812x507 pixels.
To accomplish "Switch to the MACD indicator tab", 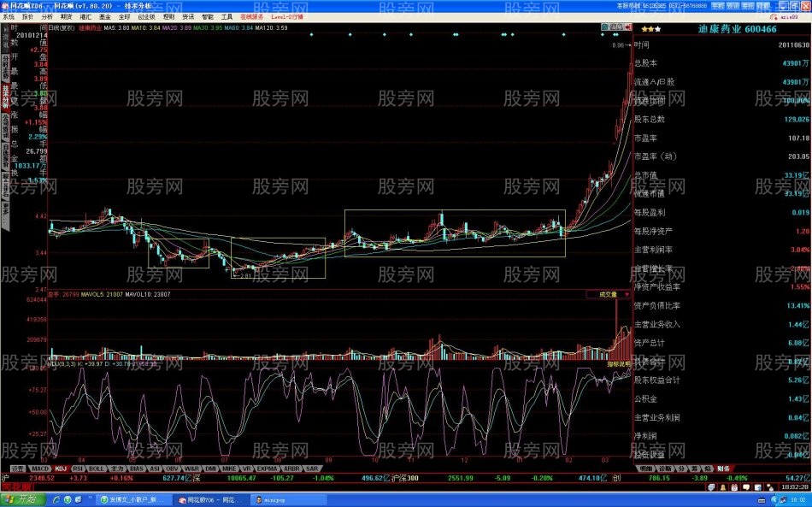I will (40, 469).
